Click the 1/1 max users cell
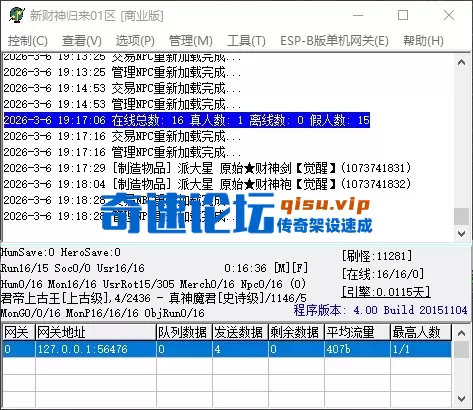This screenshot has width=473, height=410. pos(421,349)
